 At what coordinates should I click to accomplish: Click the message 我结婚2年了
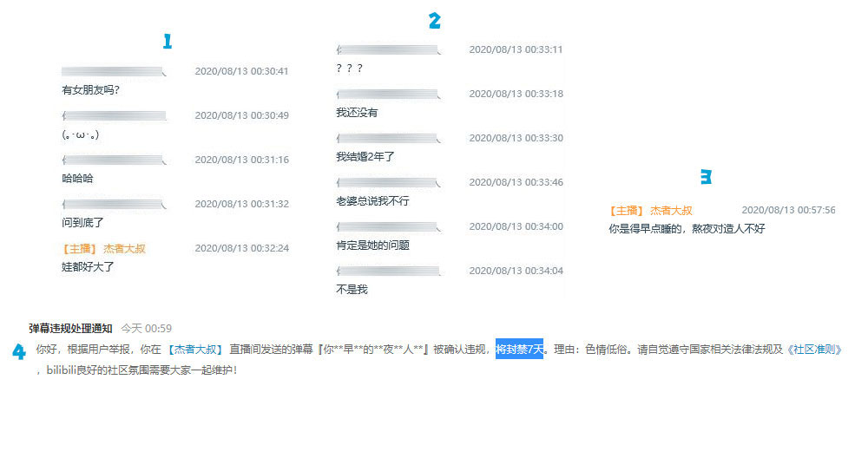tap(365, 157)
